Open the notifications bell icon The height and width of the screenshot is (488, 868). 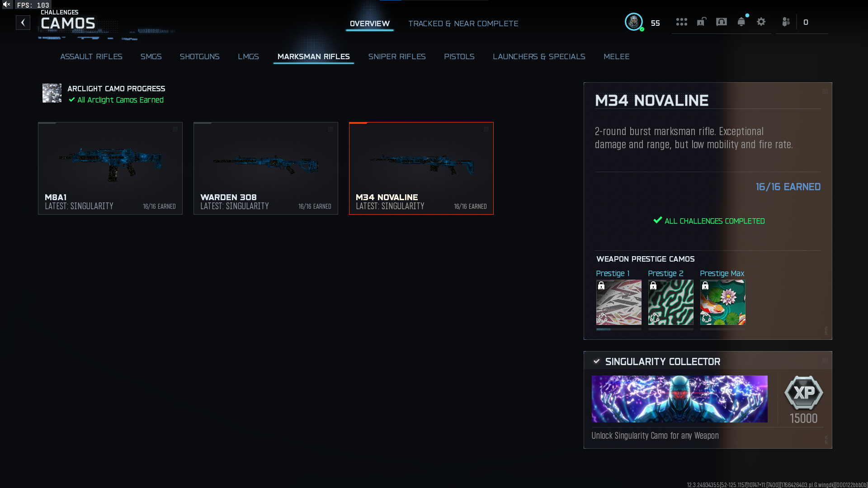741,22
